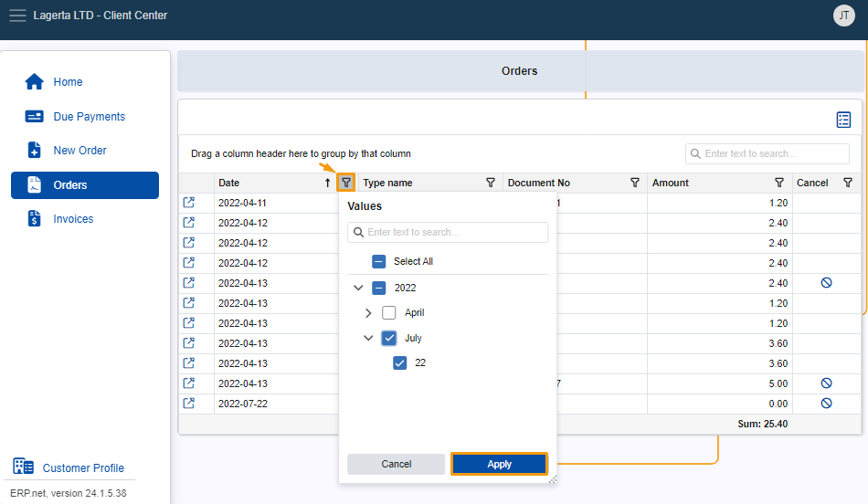Image resolution: width=868 pixels, height=504 pixels.
Task: Click the Lagerta LTD - Client Center title
Action: click(x=101, y=16)
